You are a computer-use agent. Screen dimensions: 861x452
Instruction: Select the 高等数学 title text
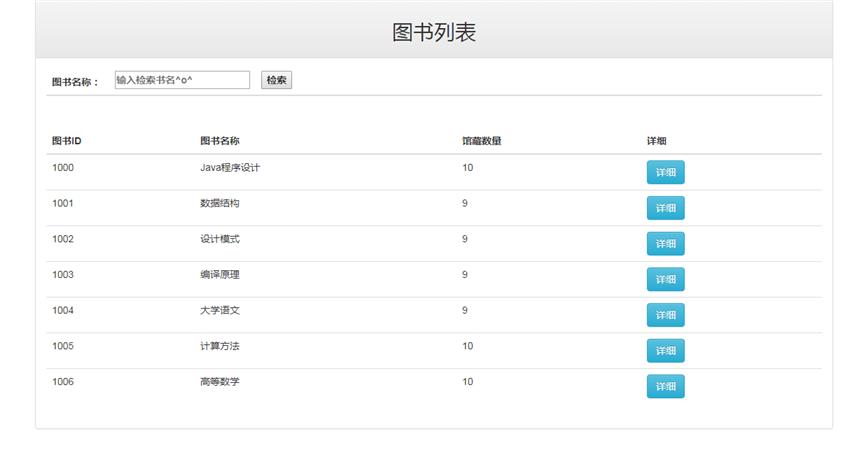click(x=220, y=382)
